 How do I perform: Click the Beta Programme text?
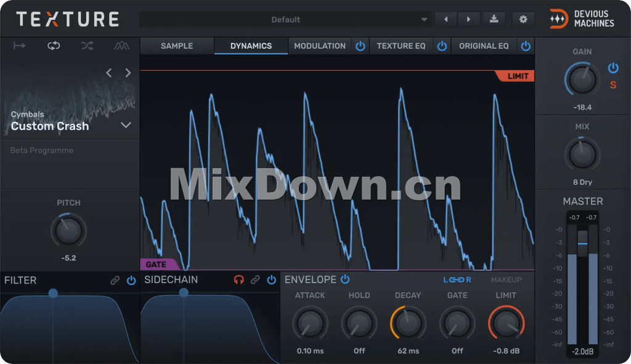pos(42,150)
